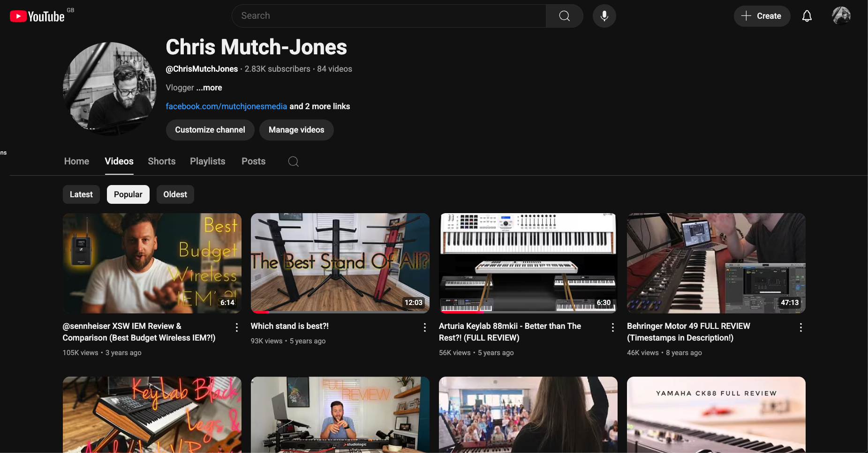The image size is (868, 453).
Task: Click the @ChrisMutchJones handle text
Action: click(202, 69)
